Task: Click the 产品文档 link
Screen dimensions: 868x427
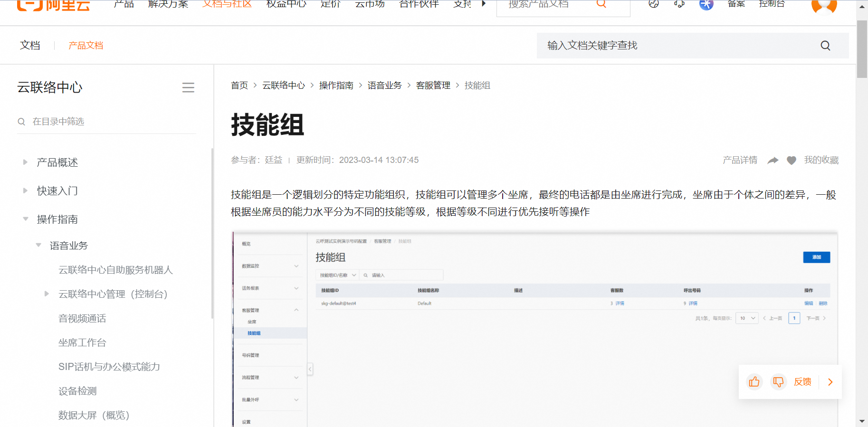Action: (x=86, y=46)
